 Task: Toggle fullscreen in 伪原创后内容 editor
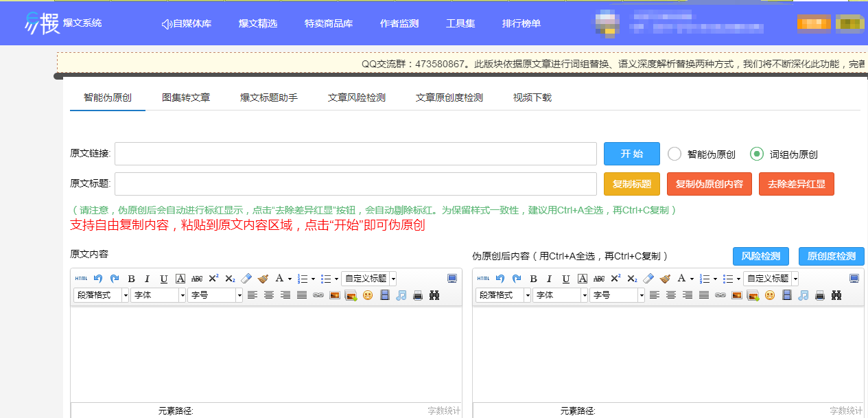point(854,279)
